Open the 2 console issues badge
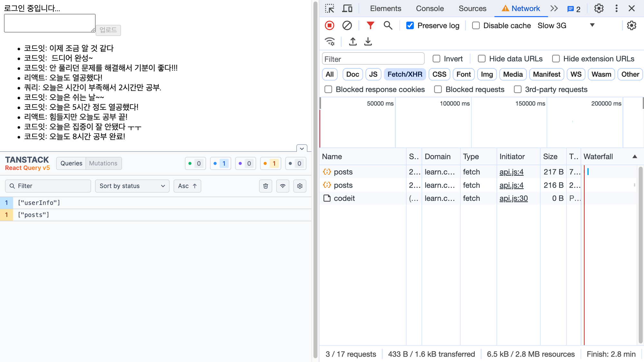Screen dimensions: 644x362 coord(574,9)
